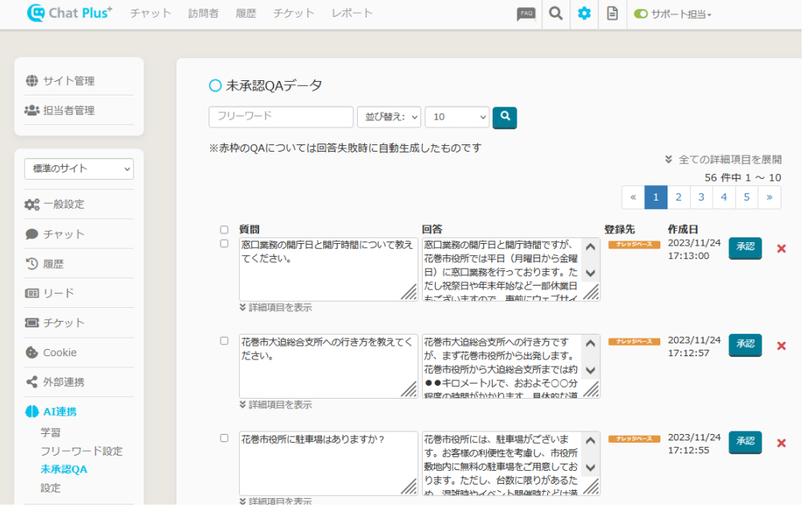The height and width of the screenshot is (507, 812).
Task: Click the フリーワード search field
Action: tap(281, 117)
